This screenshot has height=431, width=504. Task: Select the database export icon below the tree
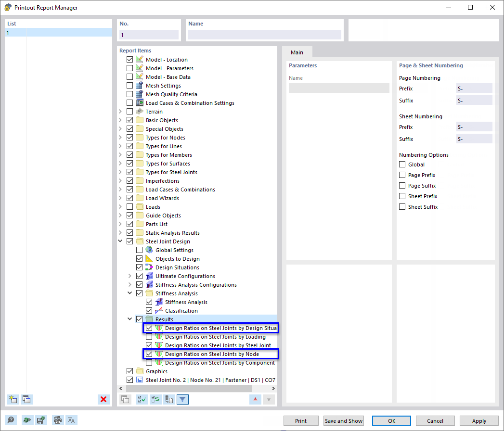(168, 399)
